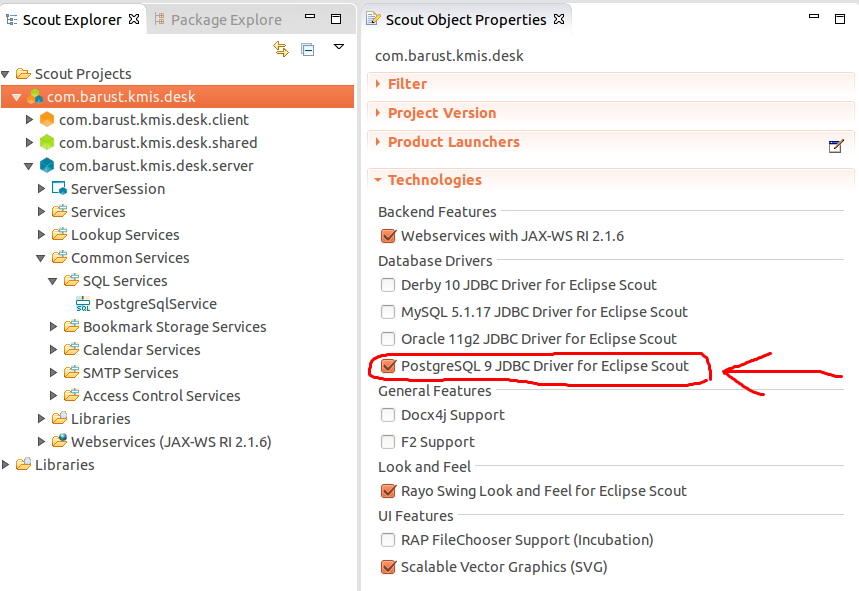859x591 pixels.
Task: Click the Package Explorer tab icon
Action: click(x=159, y=19)
